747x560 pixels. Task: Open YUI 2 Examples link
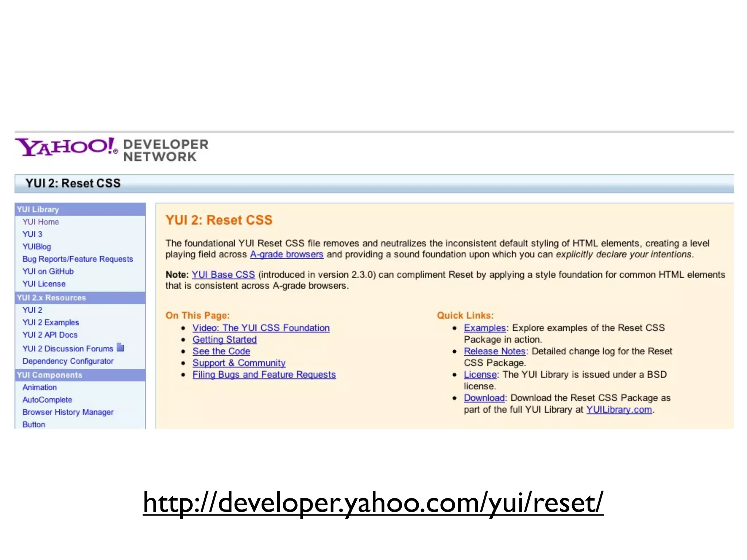pos(51,322)
